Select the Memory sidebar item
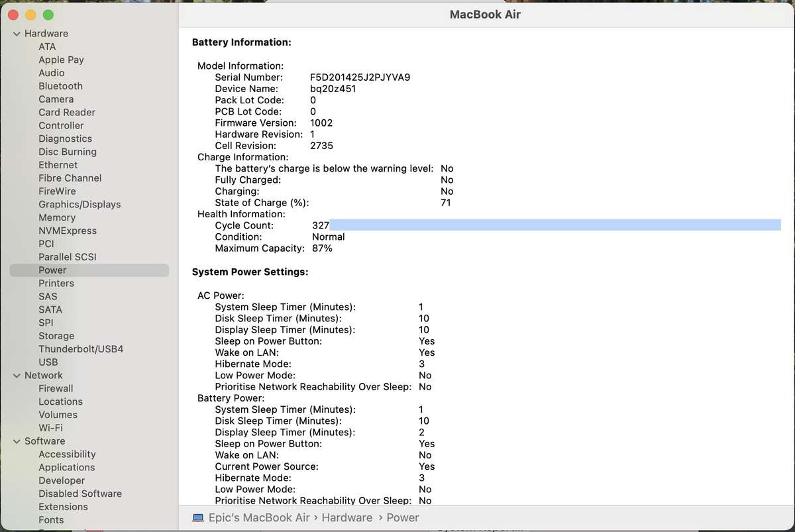This screenshot has width=795, height=532. (x=57, y=218)
